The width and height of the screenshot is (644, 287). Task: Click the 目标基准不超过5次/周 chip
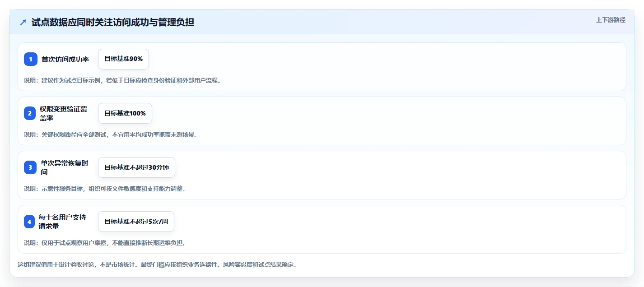pos(136,222)
